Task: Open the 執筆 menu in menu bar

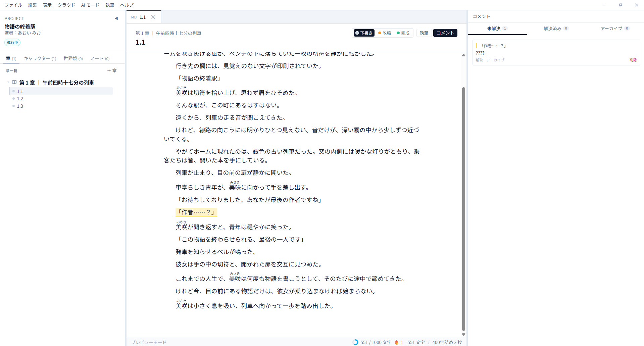Action: 110,5
